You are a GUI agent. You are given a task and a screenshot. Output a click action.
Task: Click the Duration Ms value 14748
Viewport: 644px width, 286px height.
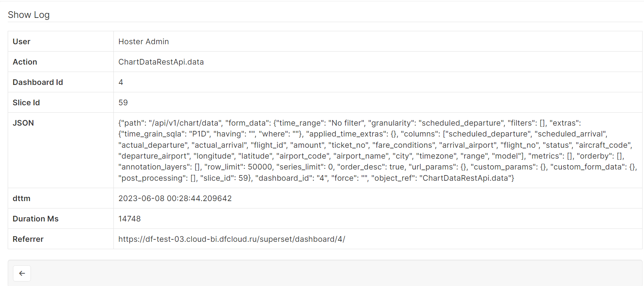coord(130,219)
